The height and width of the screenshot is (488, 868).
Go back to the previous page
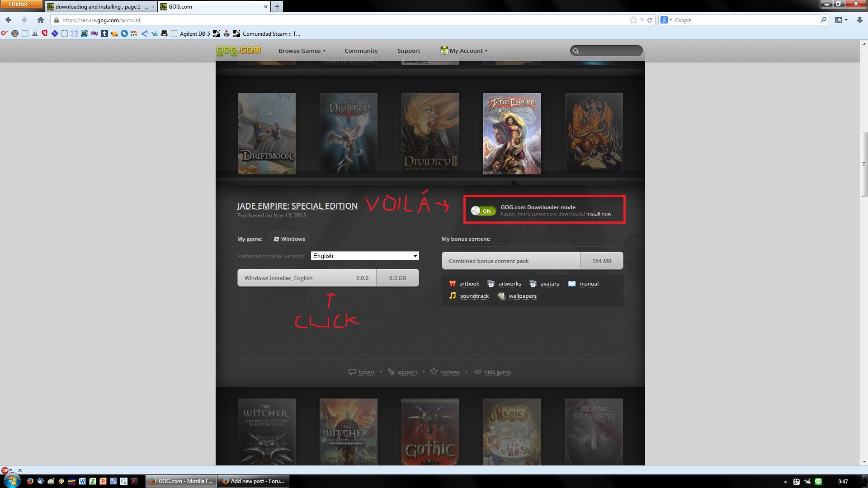(x=8, y=20)
